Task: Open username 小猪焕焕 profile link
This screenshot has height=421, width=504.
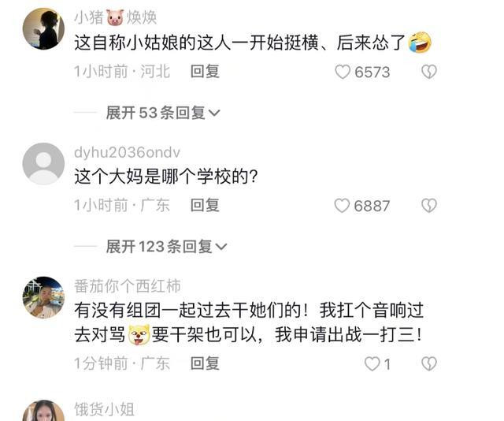Action: tap(116, 17)
